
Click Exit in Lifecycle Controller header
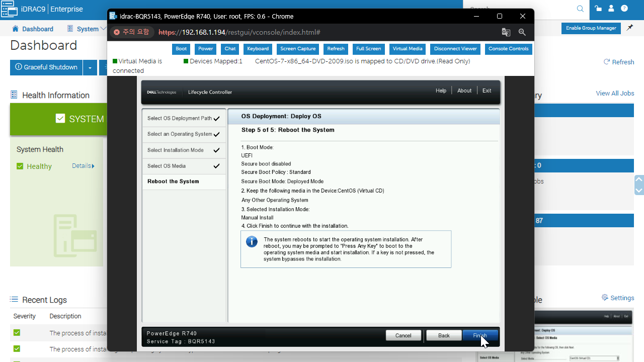click(x=487, y=90)
